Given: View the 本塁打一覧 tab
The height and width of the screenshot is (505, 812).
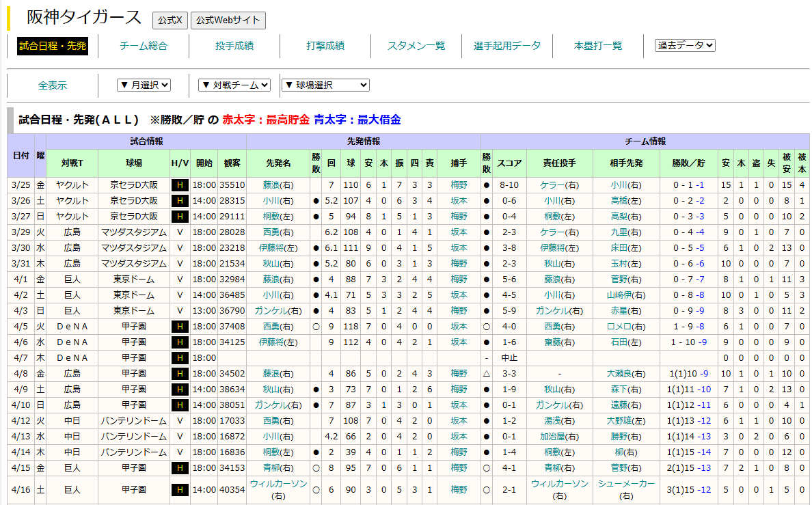Looking at the screenshot, I should tap(598, 46).
